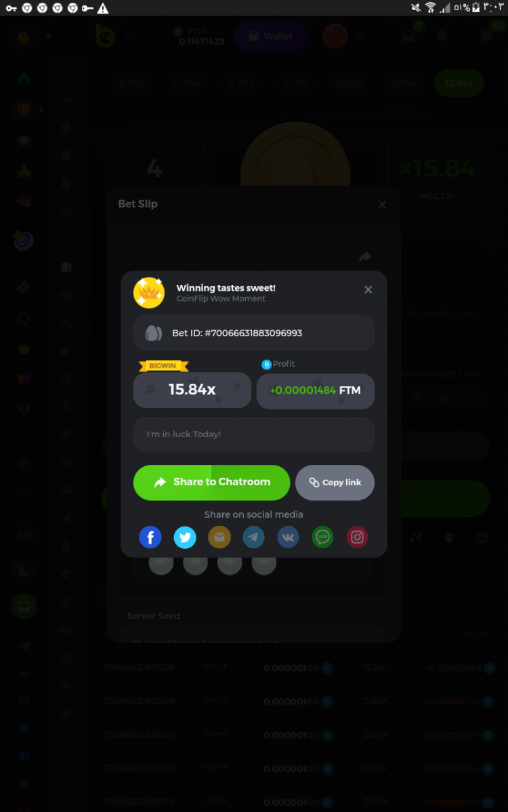Open the headset support icon

click(24, 607)
